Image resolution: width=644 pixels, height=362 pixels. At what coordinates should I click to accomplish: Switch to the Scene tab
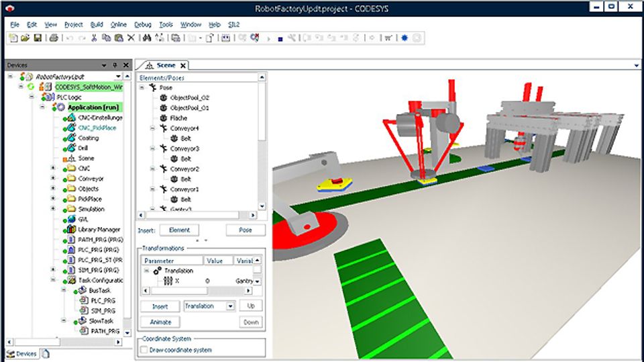(x=166, y=65)
